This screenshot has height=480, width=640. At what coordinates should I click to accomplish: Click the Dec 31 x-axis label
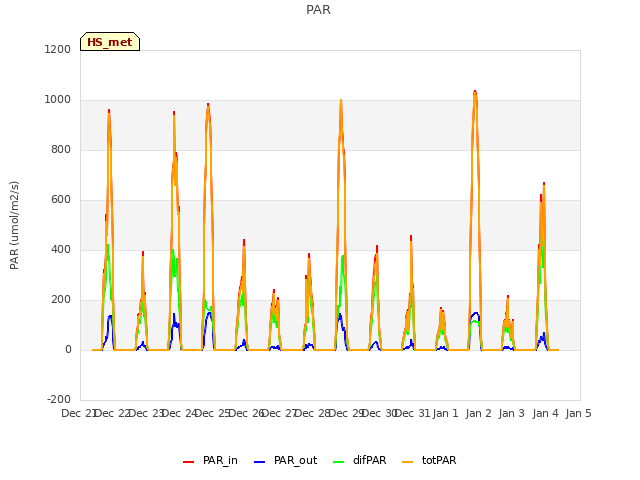click(413, 413)
